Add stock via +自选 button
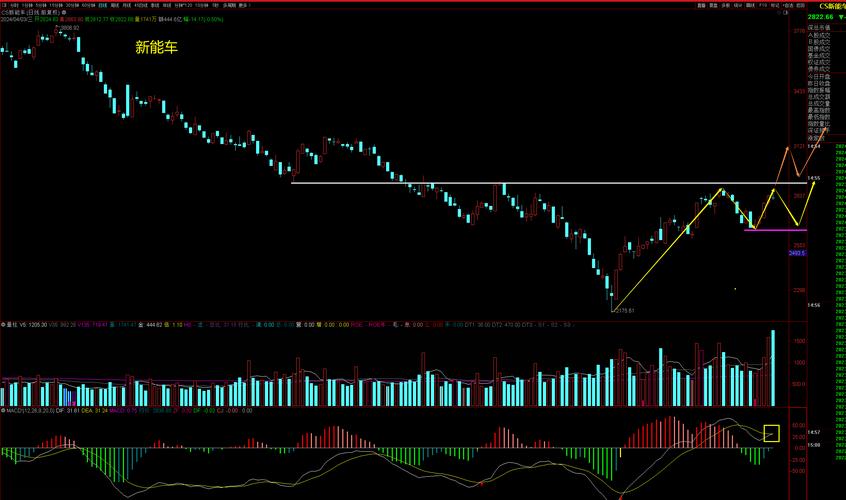Image resolution: width=846 pixels, height=500 pixels. coord(786,6)
